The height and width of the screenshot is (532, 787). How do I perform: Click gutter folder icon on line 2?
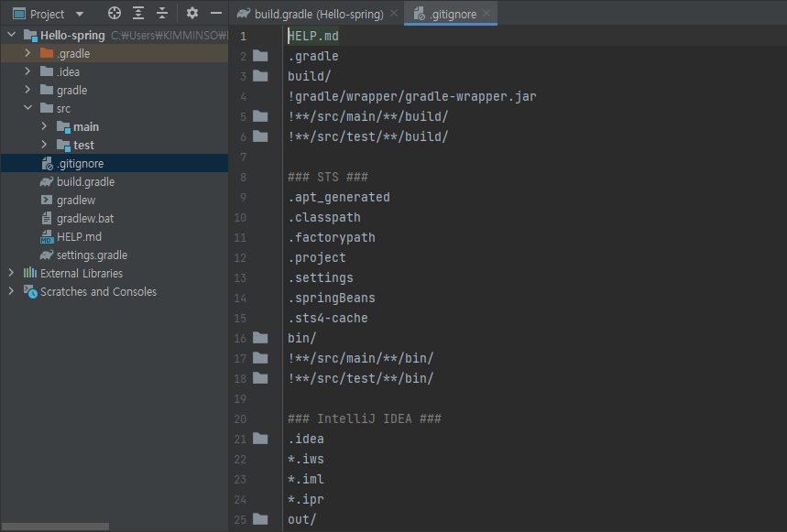tap(260, 55)
